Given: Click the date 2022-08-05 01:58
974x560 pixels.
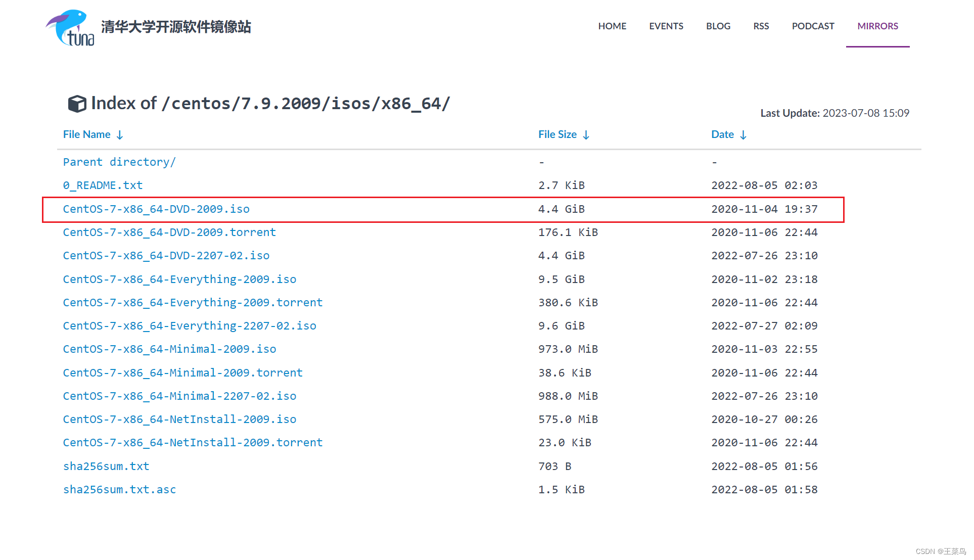Looking at the screenshot, I should (764, 490).
